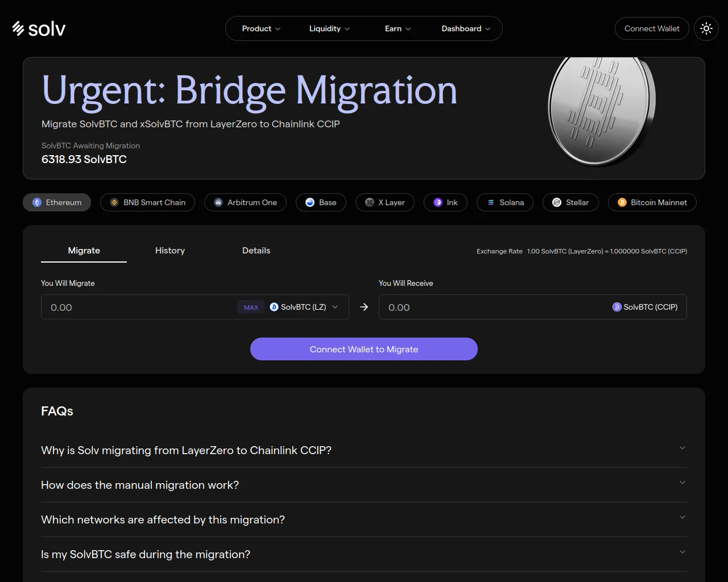Viewport: 728px width, 582px height.
Task: Click the Solana chain icon
Action: click(491, 202)
